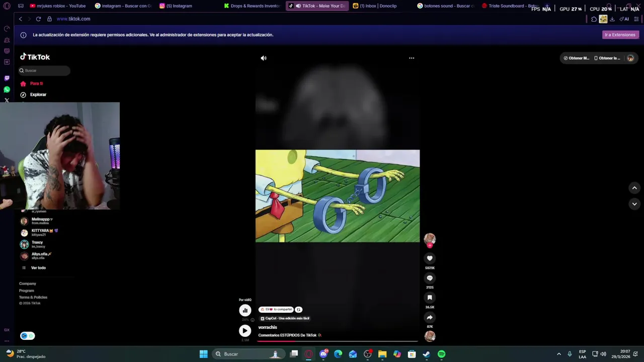
Task: Open the CapCut Una edición más fácil link
Action: pos(285,318)
